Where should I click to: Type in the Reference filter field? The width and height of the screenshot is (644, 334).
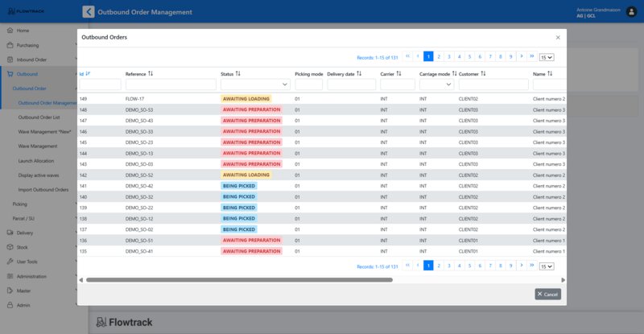coord(170,85)
